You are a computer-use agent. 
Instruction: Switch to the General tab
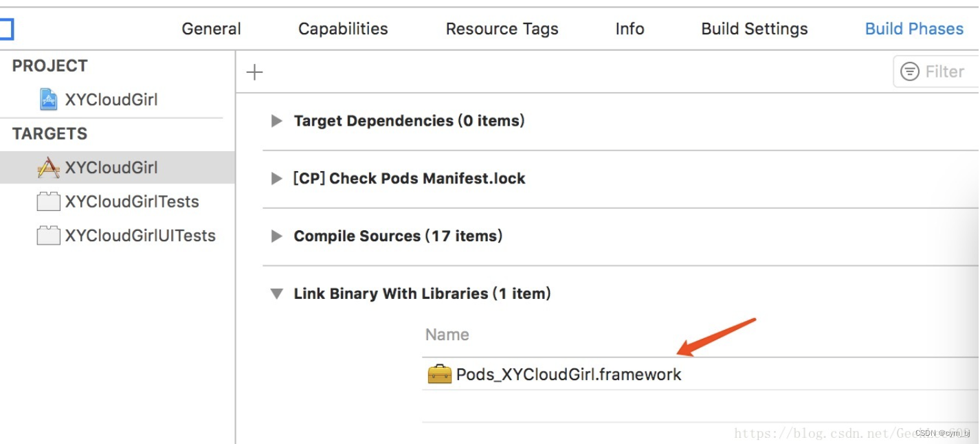point(211,29)
